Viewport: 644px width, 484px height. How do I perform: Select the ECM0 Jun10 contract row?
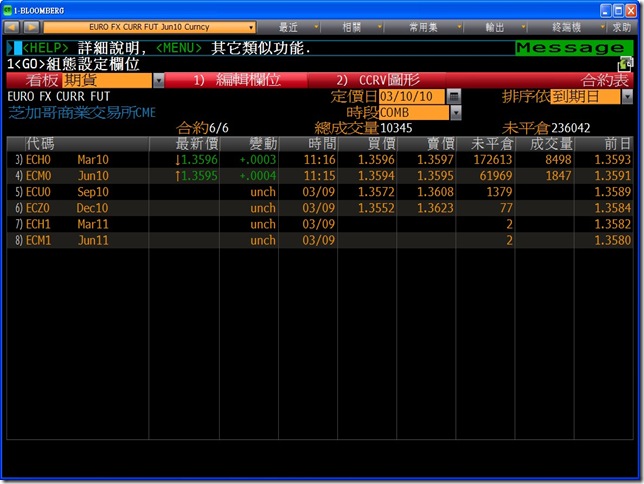point(320,176)
